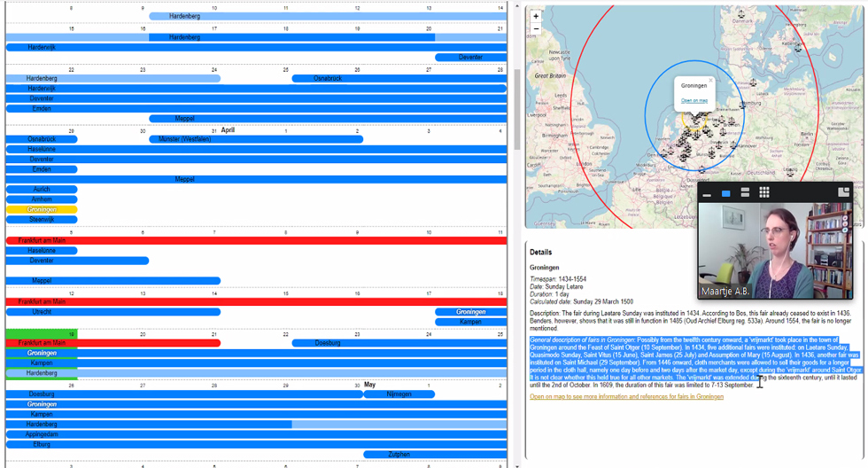Select Deventer bar in week 15–21
The width and height of the screenshot is (868, 468).
[470, 57]
